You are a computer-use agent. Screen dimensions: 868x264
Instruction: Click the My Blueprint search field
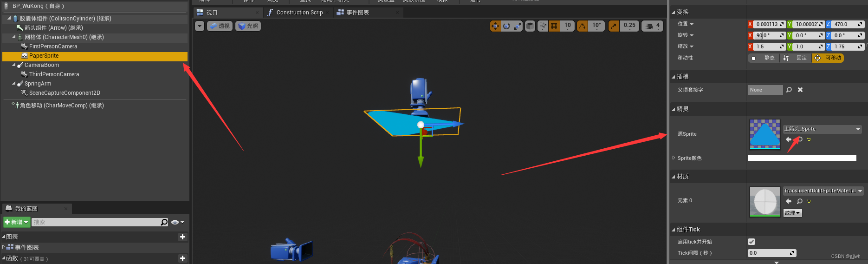tap(96, 222)
